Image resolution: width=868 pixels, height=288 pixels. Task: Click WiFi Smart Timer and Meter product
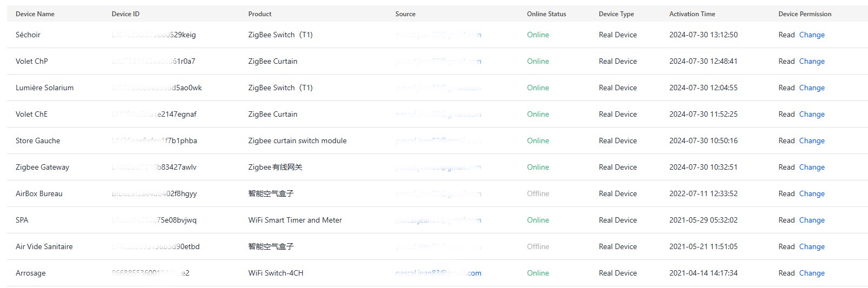click(x=295, y=220)
